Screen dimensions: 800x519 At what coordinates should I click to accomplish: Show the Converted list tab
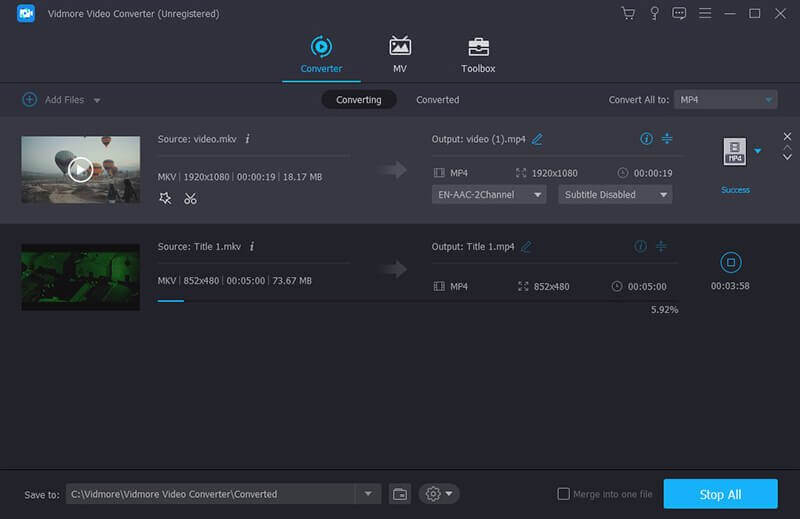coord(438,100)
